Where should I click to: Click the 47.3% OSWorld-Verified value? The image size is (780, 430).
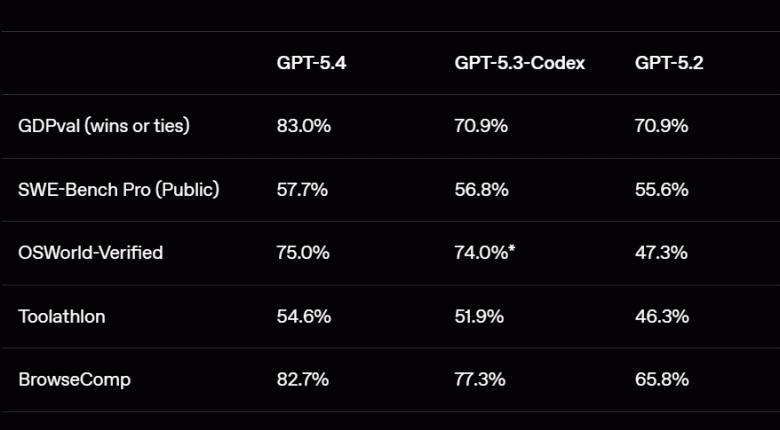pos(661,252)
